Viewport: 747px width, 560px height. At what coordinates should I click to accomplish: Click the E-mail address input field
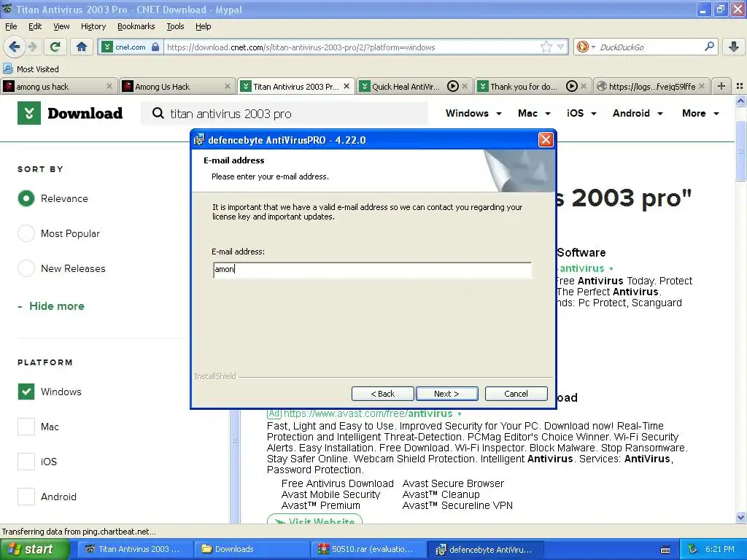(372, 270)
